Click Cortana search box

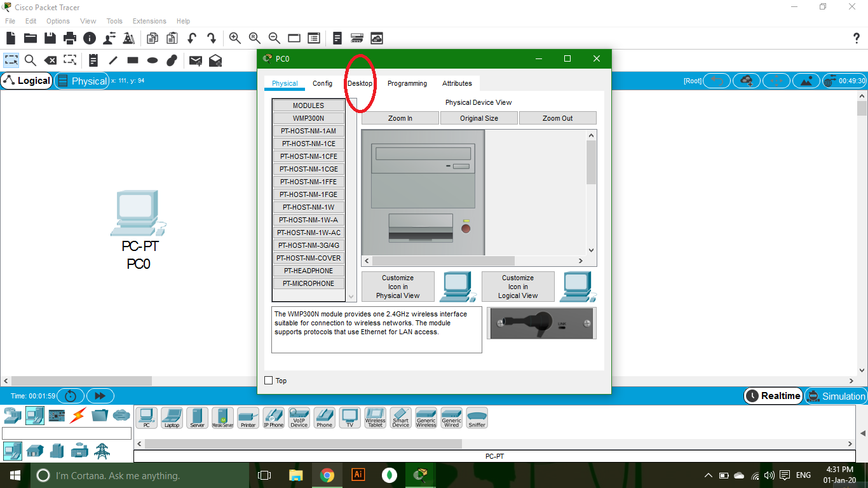(139, 475)
